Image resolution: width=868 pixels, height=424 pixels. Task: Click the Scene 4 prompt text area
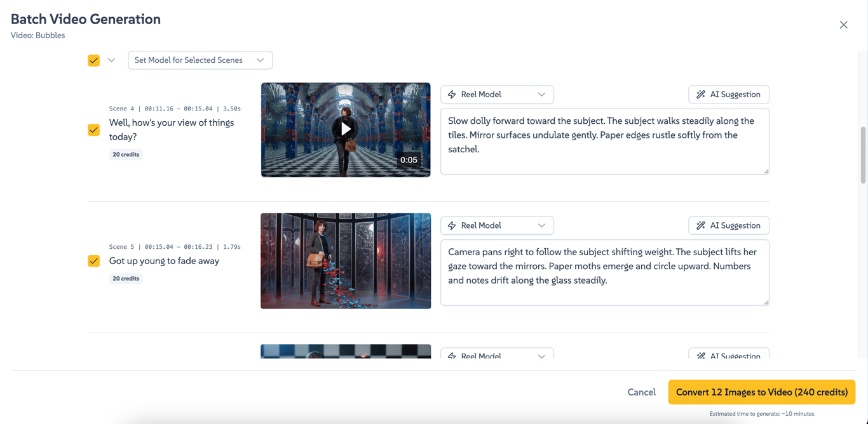point(605,142)
